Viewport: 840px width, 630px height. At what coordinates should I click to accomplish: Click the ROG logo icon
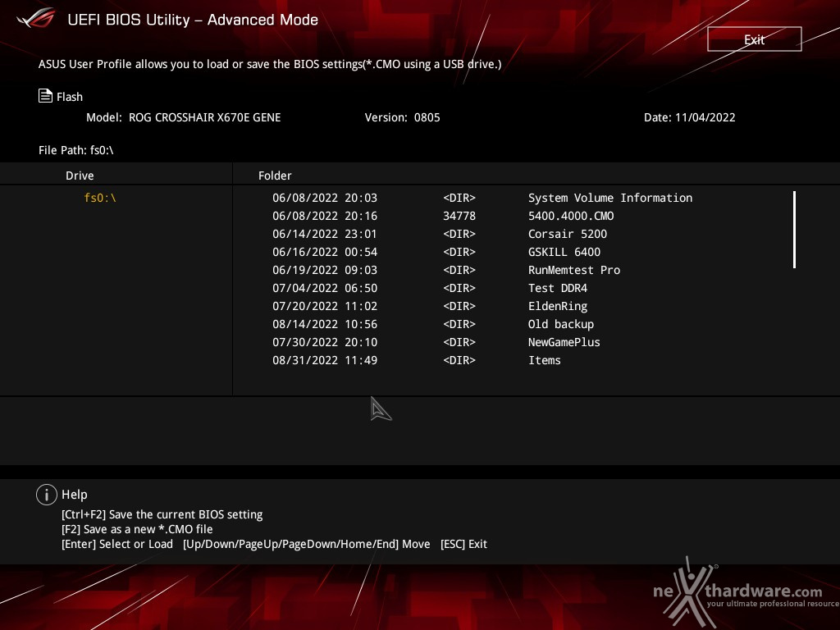(x=36, y=20)
